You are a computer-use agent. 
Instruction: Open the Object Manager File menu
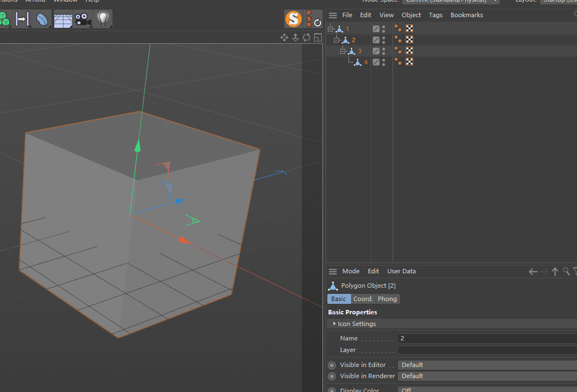coord(347,15)
